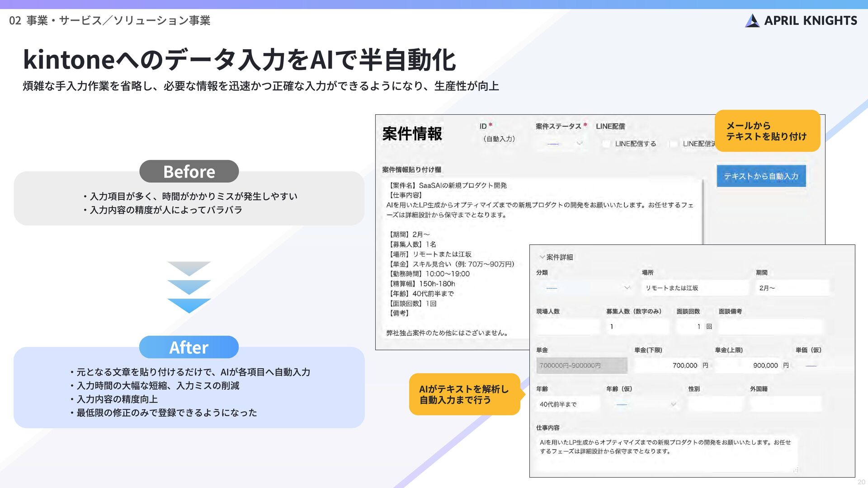Click the paste area vertical scrollbar
The image size is (868, 488).
click(703, 212)
